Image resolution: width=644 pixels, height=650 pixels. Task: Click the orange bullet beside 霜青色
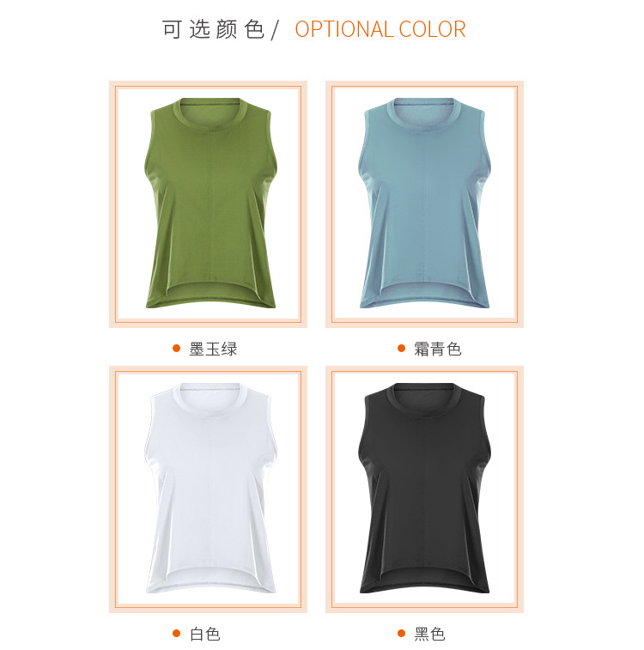tap(401, 349)
